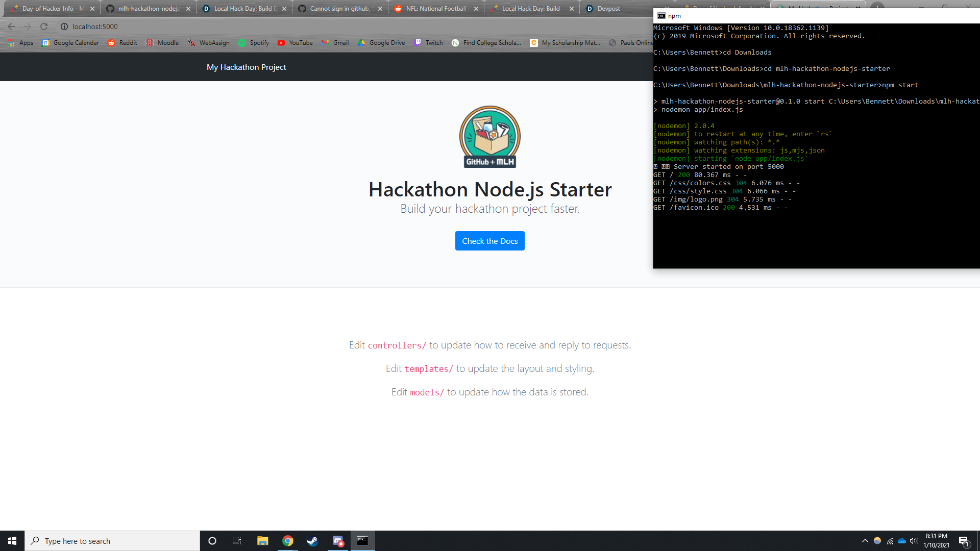This screenshot has width=980, height=551.
Task: Click the Check the Docs button
Action: tap(490, 241)
